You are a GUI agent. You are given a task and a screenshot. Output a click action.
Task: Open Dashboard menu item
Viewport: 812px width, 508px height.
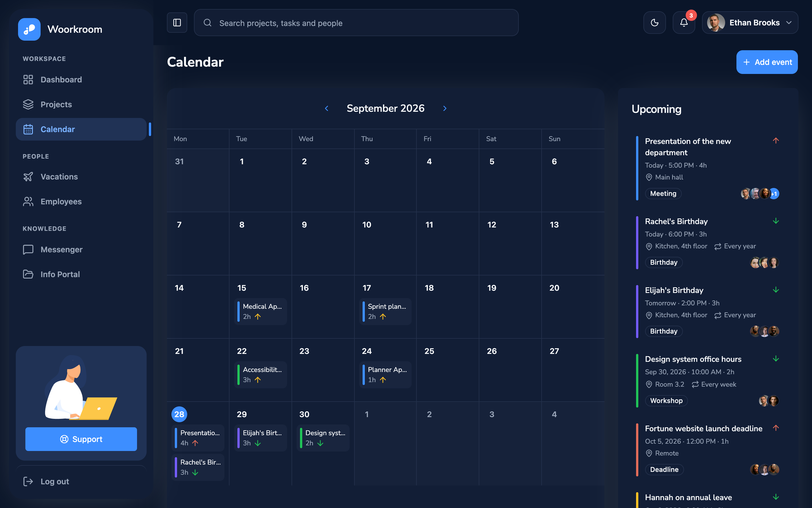(81, 80)
